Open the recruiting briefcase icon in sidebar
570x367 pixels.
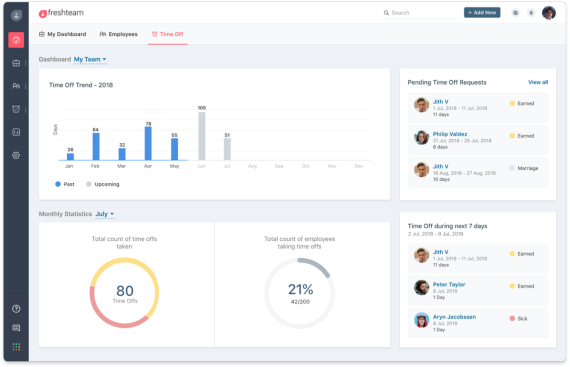[x=16, y=63]
